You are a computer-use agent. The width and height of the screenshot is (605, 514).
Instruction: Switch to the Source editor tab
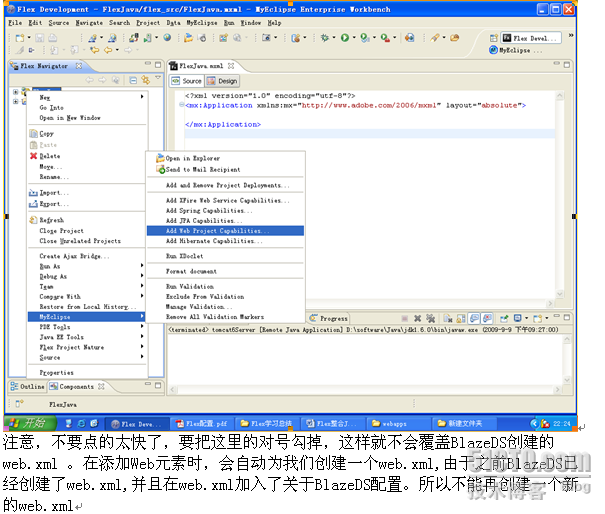tap(188, 81)
